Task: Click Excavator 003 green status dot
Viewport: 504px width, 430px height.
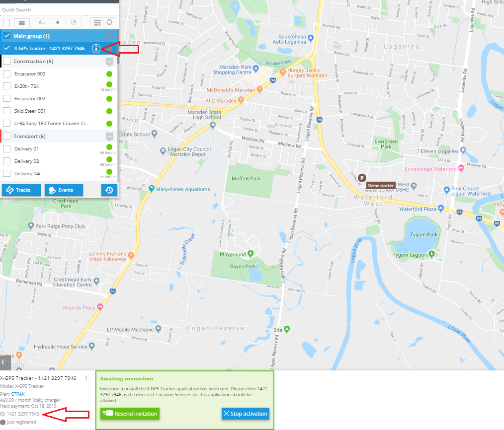Action: coord(109,74)
